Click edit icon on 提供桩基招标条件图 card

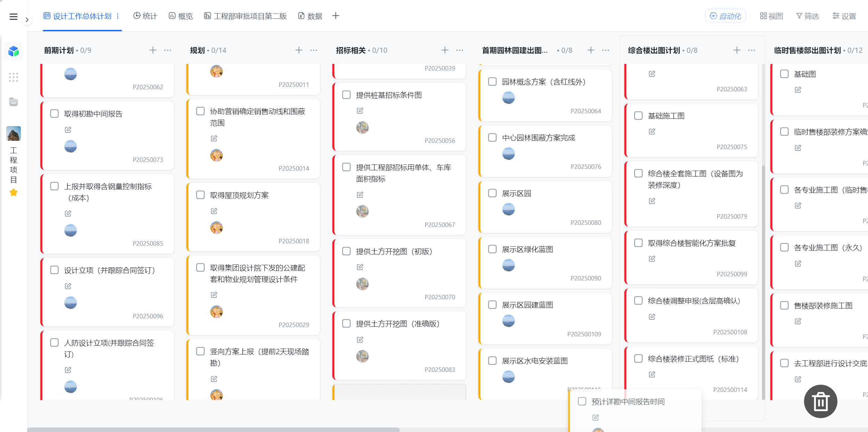(360, 111)
